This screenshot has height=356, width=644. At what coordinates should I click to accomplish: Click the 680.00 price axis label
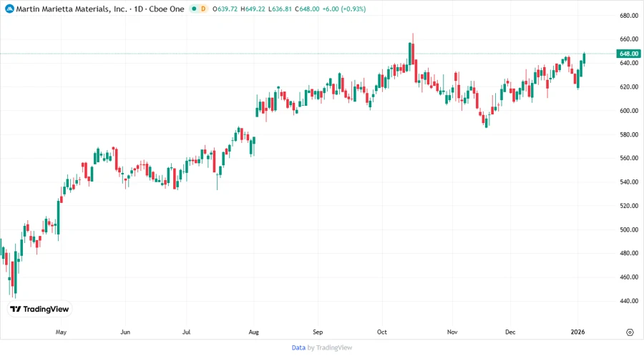click(x=629, y=16)
